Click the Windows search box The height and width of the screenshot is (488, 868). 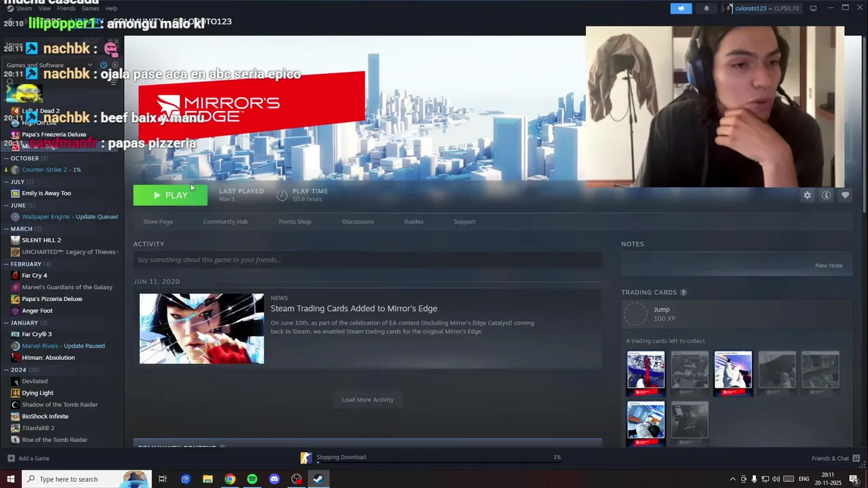click(x=87, y=479)
